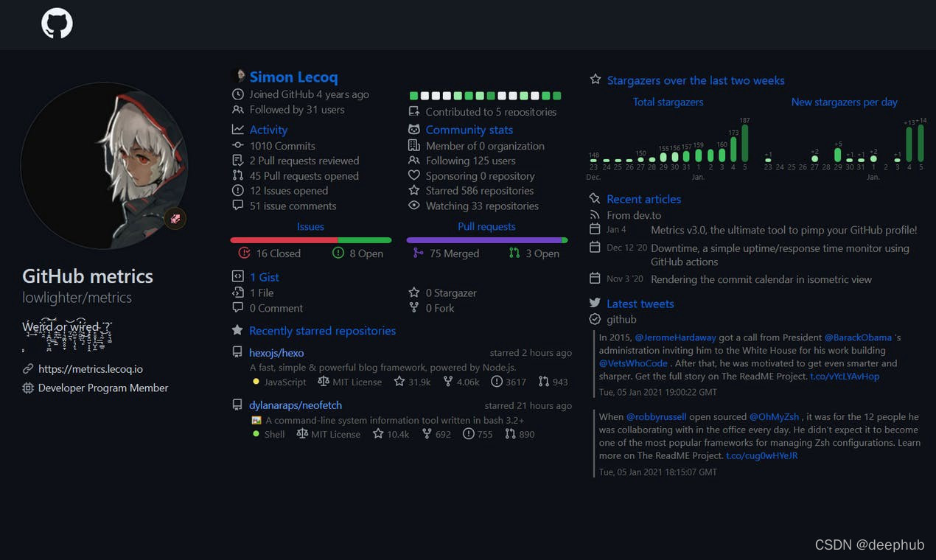
Task: Click the GitHub Octocat logo
Action: coord(57,24)
